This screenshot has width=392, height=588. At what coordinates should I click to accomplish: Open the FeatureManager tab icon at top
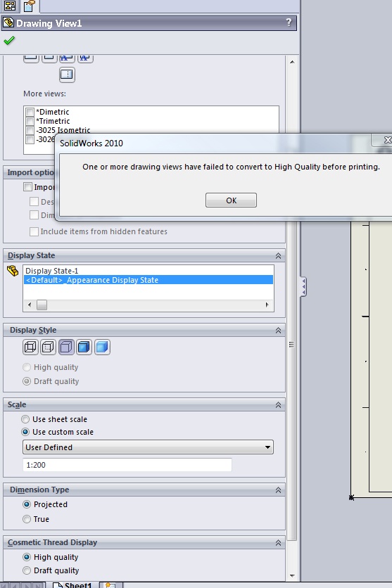click(x=10, y=6)
